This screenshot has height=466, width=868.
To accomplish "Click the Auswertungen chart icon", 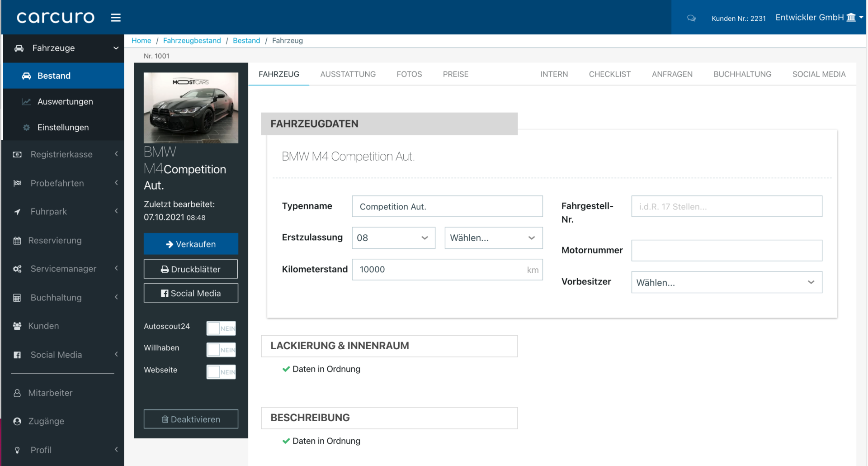I will pyautogui.click(x=26, y=102).
